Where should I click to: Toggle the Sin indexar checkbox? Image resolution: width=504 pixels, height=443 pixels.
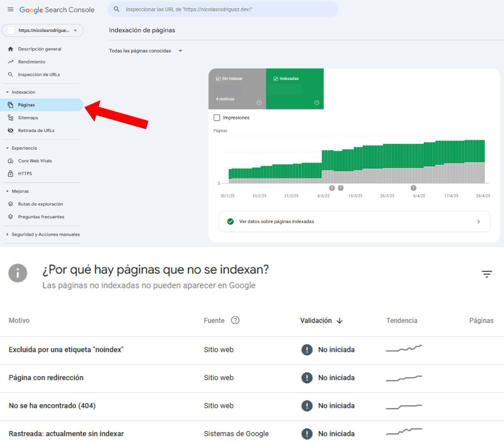pyautogui.click(x=218, y=79)
